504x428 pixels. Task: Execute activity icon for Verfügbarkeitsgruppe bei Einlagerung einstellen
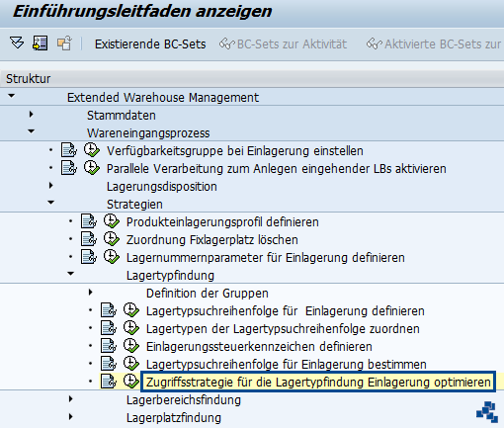pyautogui.click(x=92, y=150)
